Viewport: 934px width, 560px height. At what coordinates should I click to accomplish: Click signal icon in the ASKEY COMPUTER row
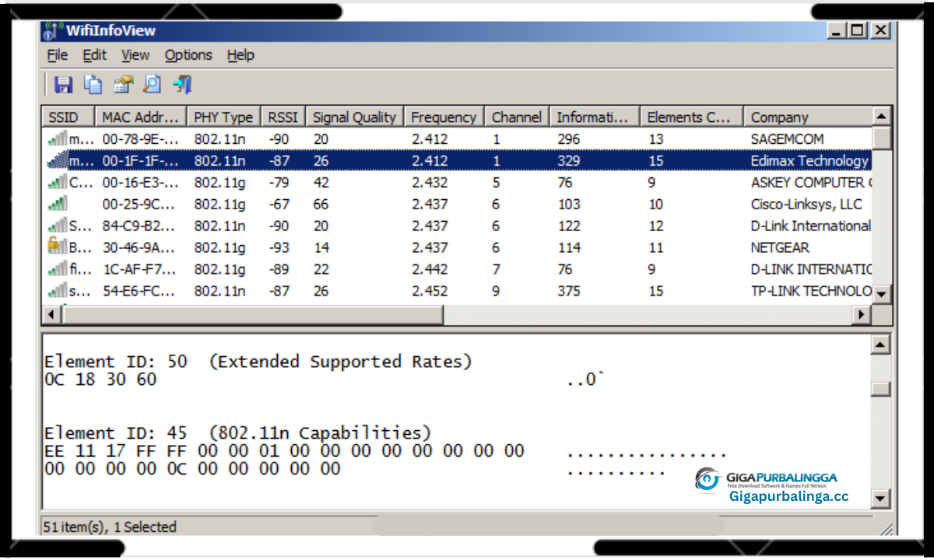[57, 183]
